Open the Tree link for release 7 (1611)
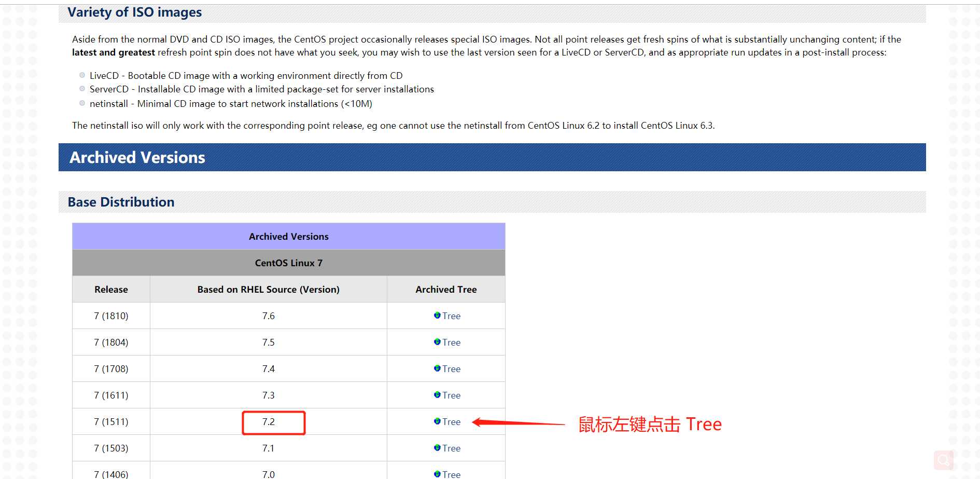The image size is (980, 479). point(451,395)
